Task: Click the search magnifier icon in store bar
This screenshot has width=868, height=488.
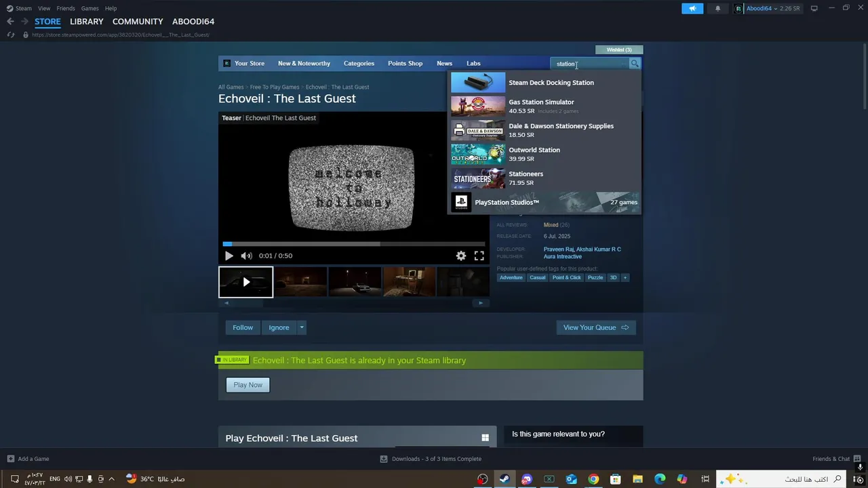Action: [635, 64]
